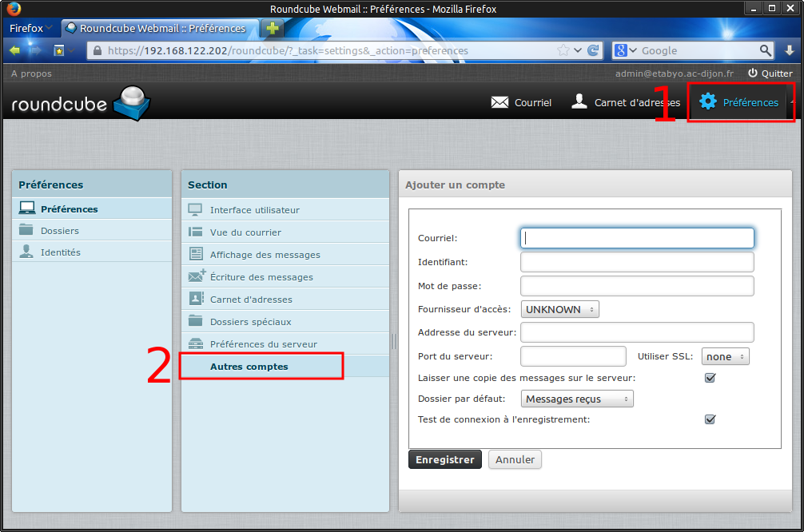Screen dimensions: 804x532
Task: Click the Dossiers spéciaux folder icon
Action: [x=195, y=320]
